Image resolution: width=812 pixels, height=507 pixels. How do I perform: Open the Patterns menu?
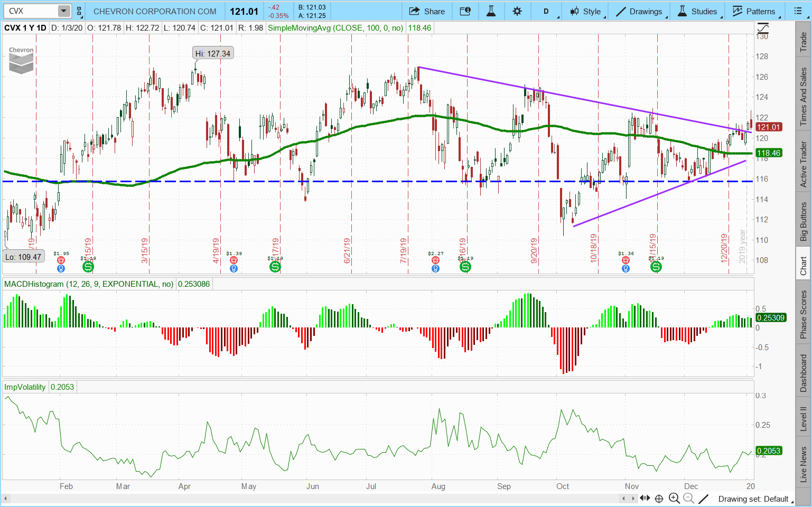(x=753, y=11)
